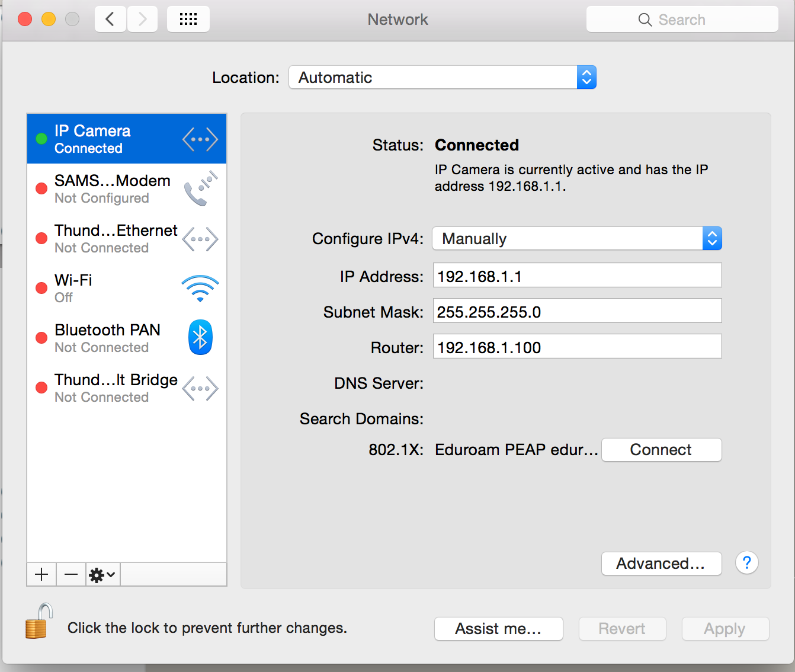This screenshot has width=795, height=672.
Task: Select Bluetooth PAN in the service list
Action: 127,338
